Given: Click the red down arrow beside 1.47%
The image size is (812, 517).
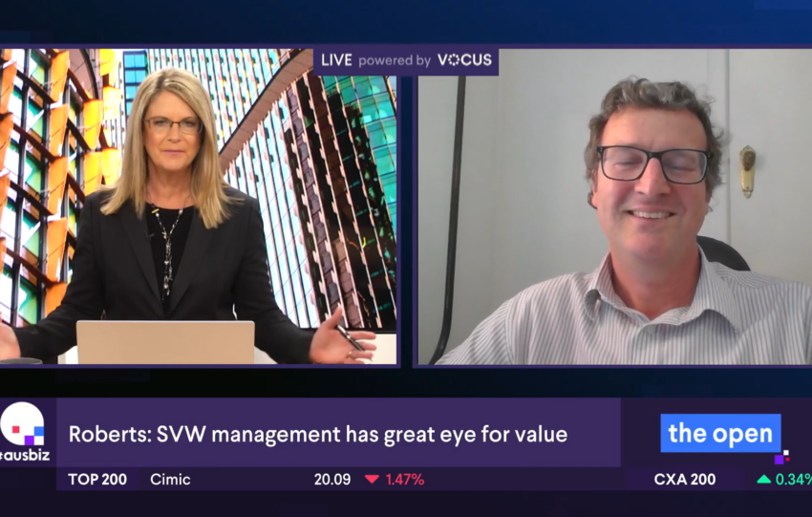Looking at the screenshot, I should (x=372, y=480).
